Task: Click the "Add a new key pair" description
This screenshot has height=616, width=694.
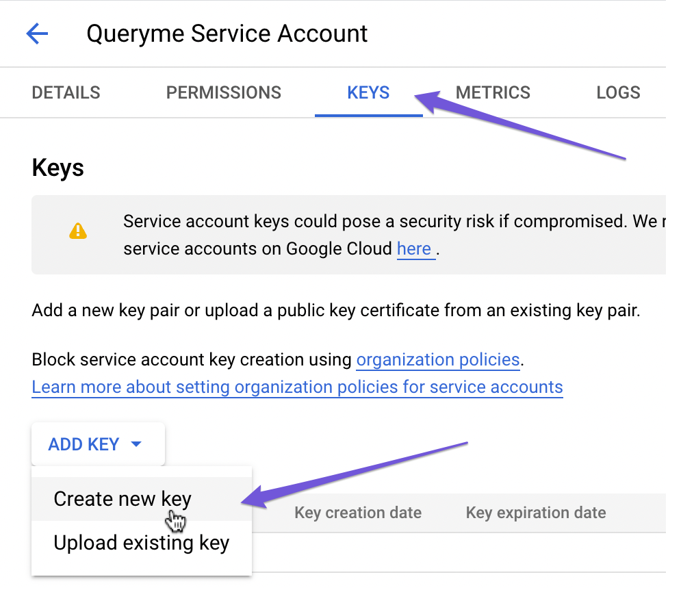Action: (335, 310)
